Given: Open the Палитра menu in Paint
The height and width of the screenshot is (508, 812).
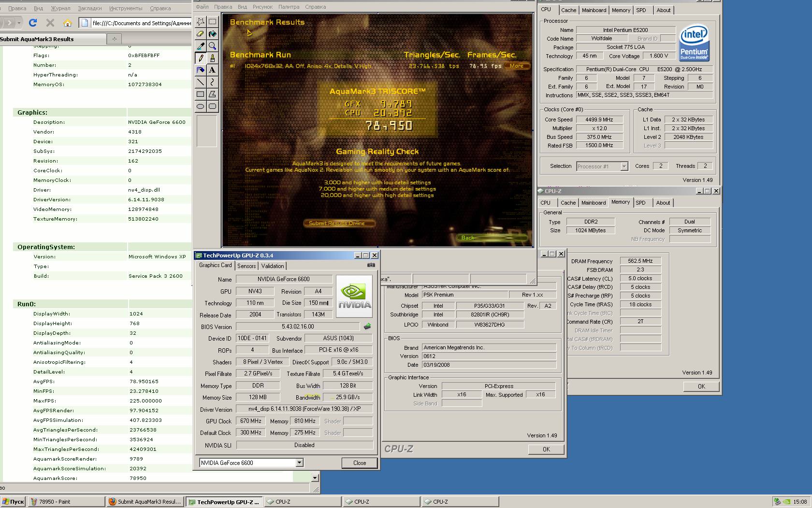Looking at the screenshot, I should coord(289,7).
